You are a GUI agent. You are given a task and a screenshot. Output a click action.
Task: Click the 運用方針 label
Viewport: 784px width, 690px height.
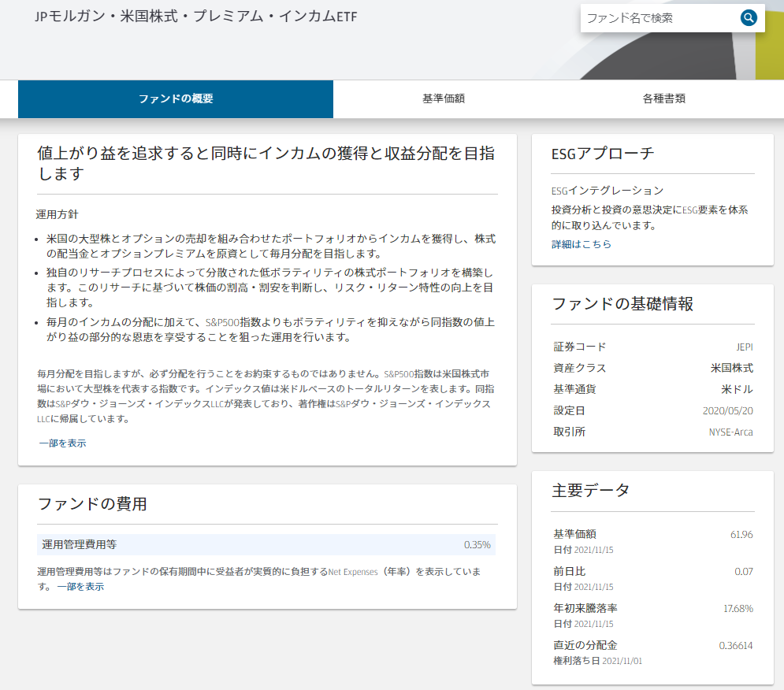(x=58, y=214)
